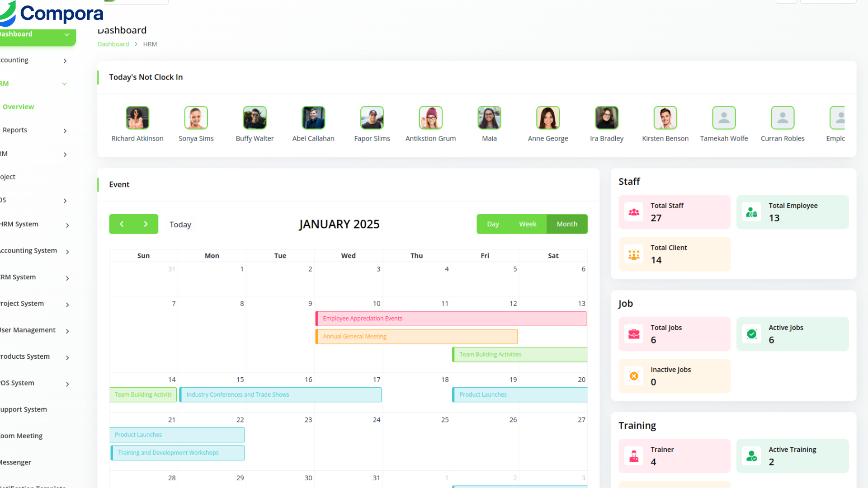This screenshot has width=868, height=488.
Task: Open Zoom Meeting from the sidebar
Action: (21, 436)
